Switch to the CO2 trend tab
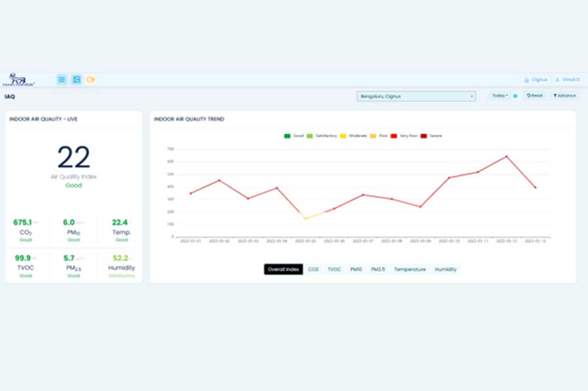 (314, 269)
